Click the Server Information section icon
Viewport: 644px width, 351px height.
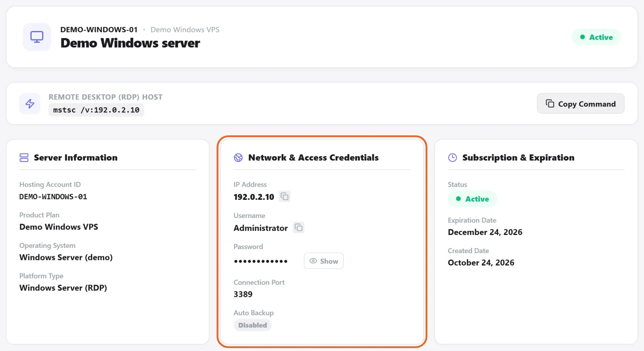[x=24, y=158]
